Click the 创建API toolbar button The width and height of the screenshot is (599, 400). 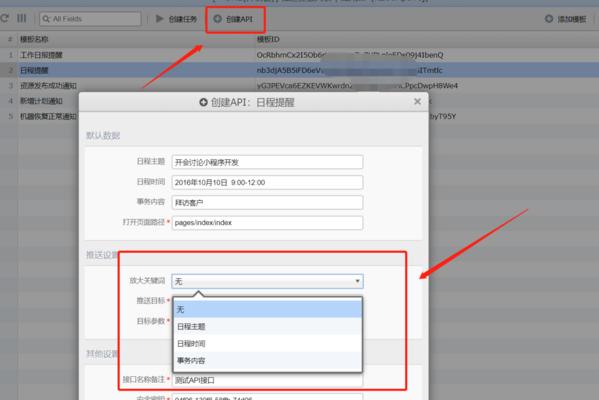click(233, 19)
